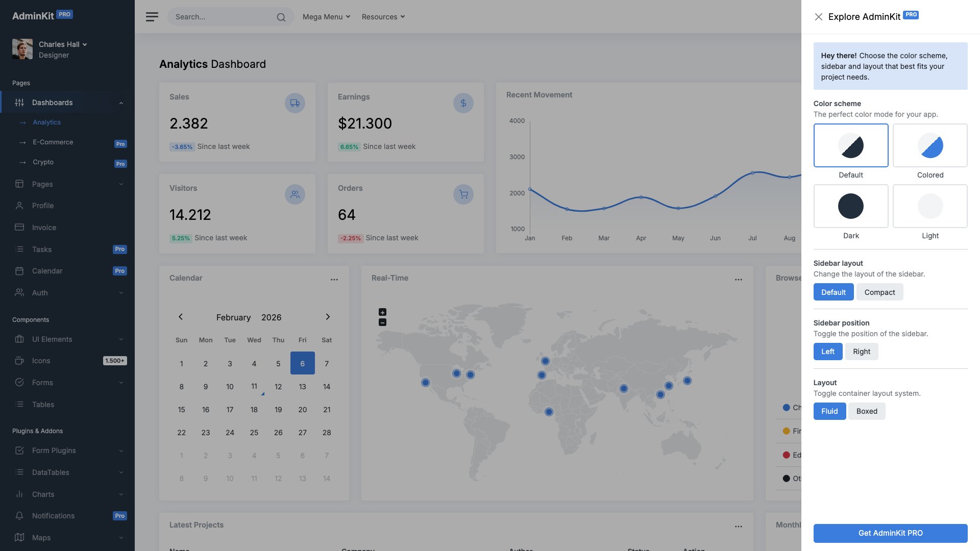The image size is (980, 551).
Task: Click the Charts icon under Plugins
Action: point(19,494)
